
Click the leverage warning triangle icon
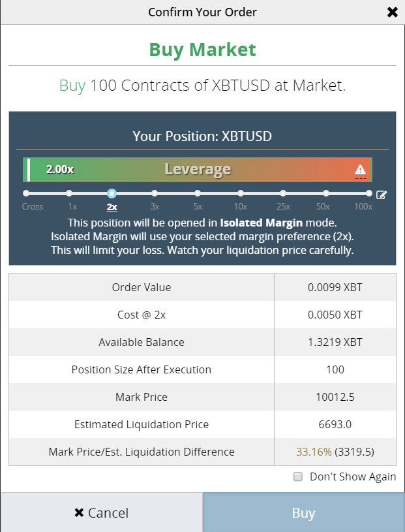(360, 170)
